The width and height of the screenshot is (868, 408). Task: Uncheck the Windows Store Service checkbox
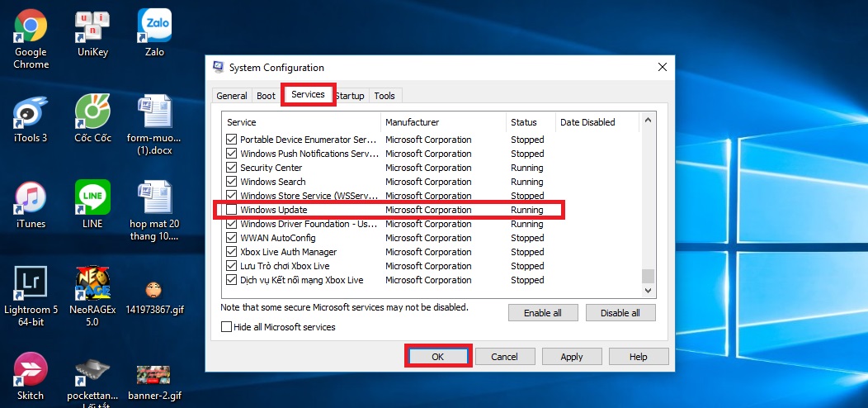pyautogui.click(x=231, y=196)
